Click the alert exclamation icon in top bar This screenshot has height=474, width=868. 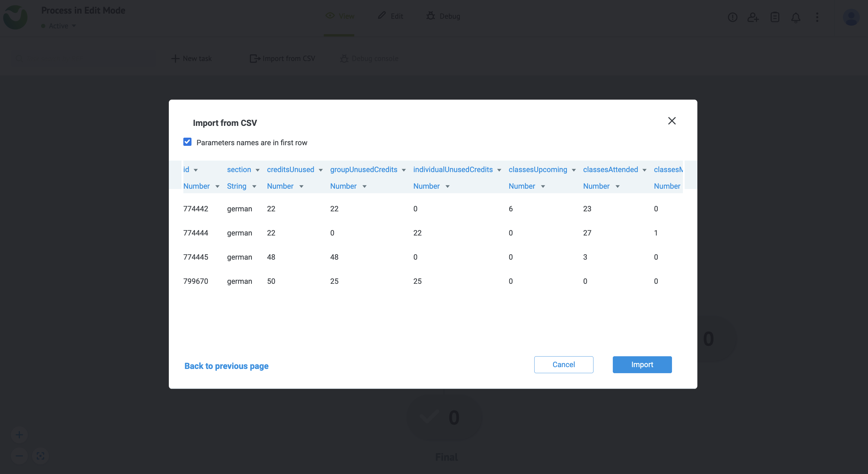[x=732, y=17]
